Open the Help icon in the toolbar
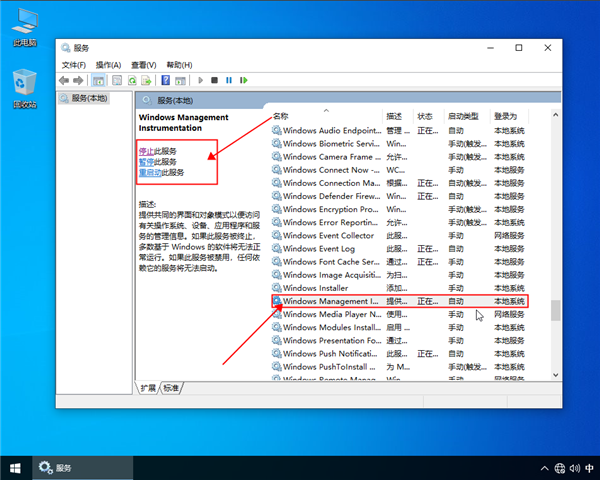The width and height of the screenshot is (600, 480). tap(164, 80)
